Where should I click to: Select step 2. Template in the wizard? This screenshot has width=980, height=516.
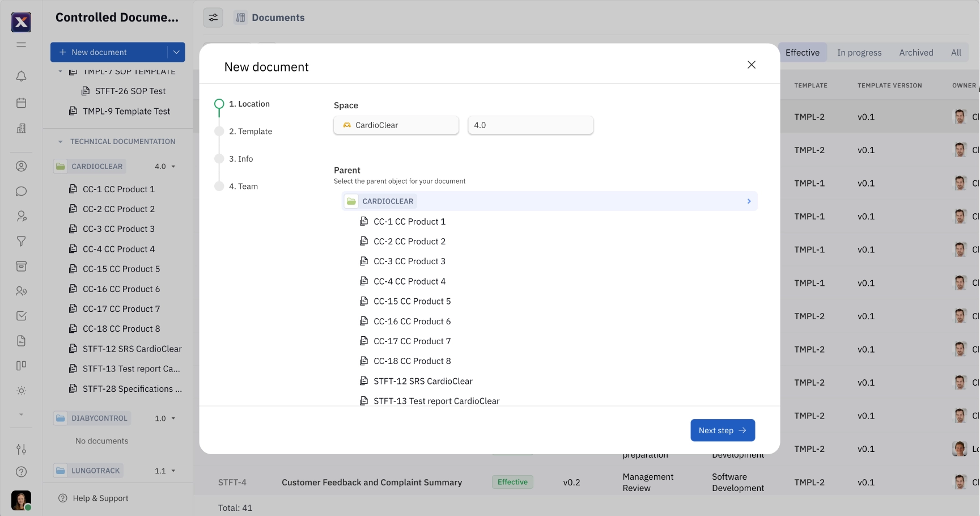[251, 131]
